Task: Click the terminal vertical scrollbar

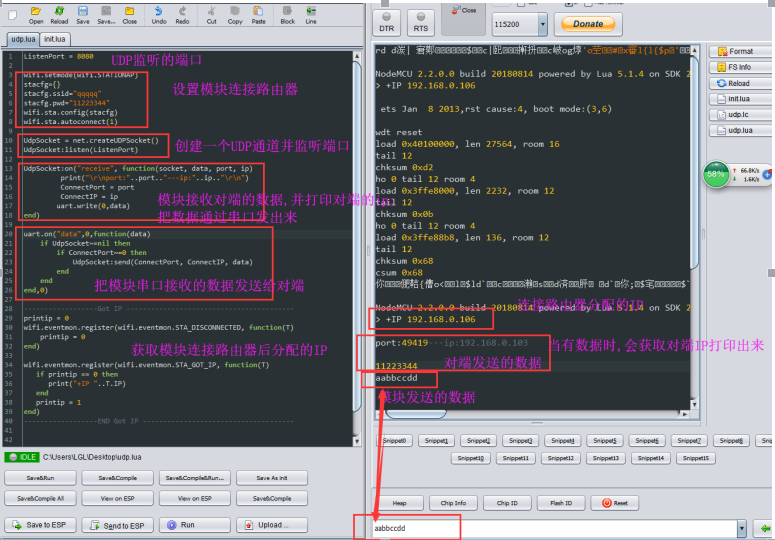Action: [x=694, y=227]
